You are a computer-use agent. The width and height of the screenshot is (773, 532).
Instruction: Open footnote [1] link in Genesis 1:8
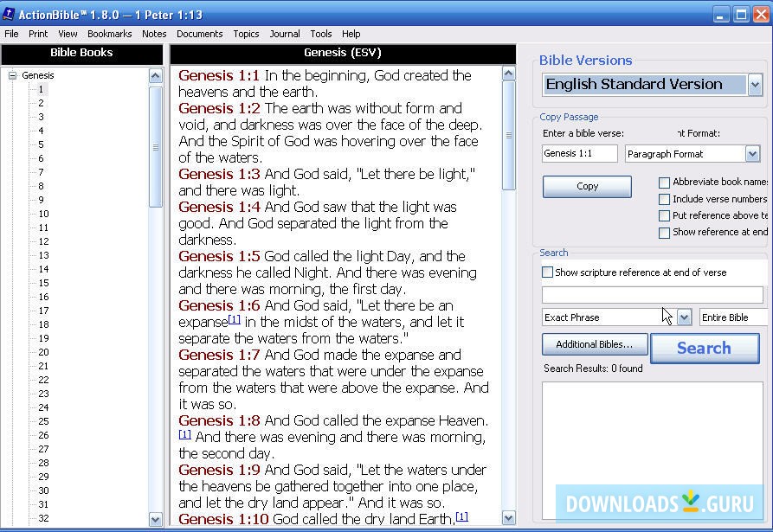click(184, 434)
